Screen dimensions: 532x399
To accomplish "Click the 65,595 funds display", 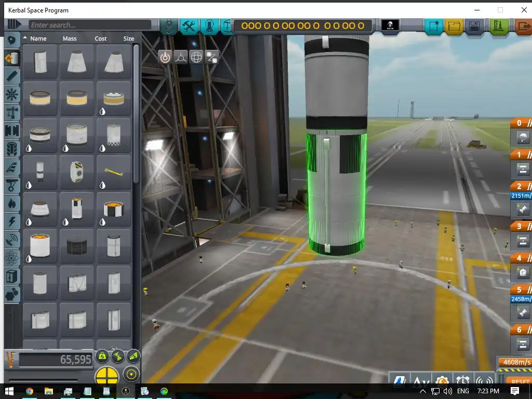I will 56,360.
